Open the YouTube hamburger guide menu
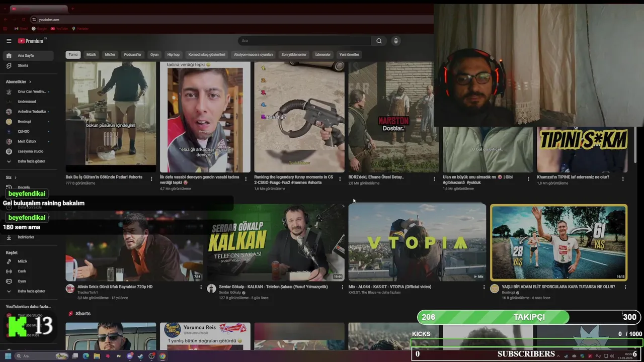 (9, 41)
